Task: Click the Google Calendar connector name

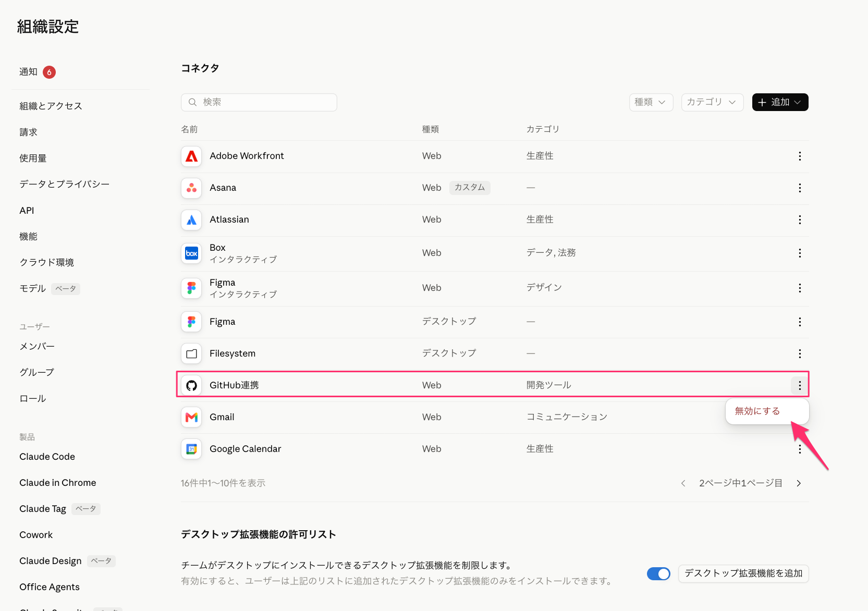Action: tap(245, 449)
